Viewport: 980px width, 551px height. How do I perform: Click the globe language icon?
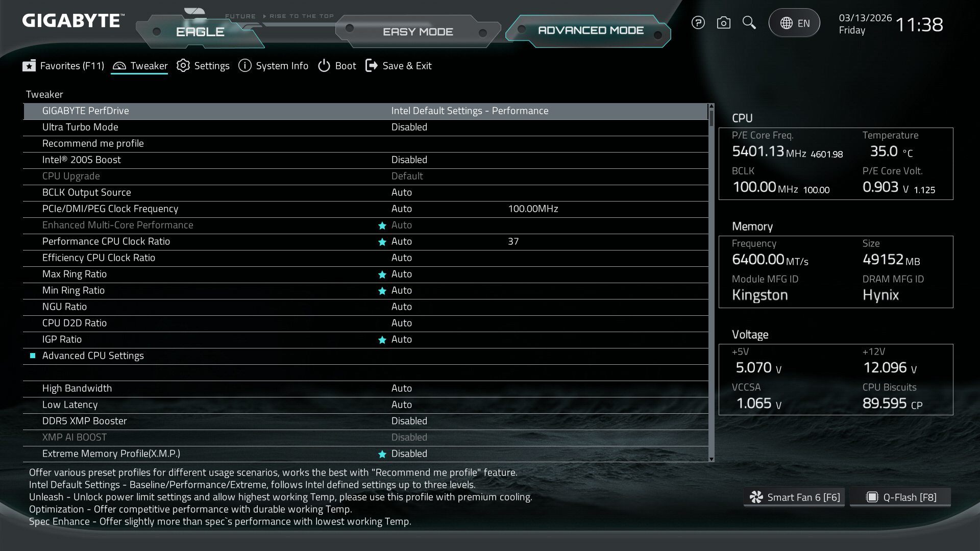tap(786, 23)
